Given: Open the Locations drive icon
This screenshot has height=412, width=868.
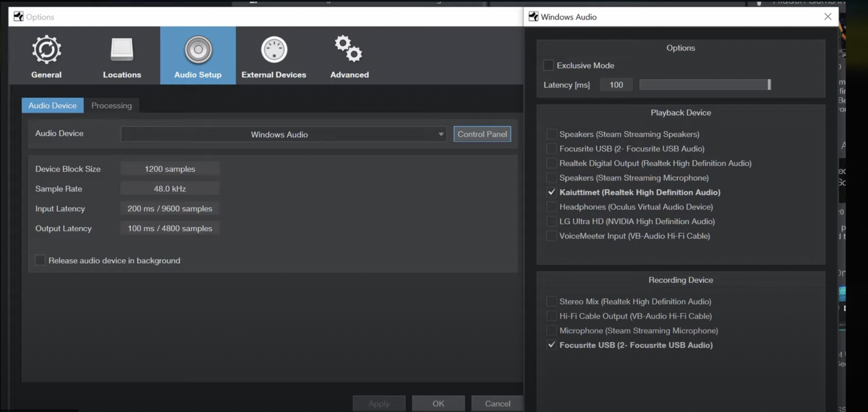Looking at the screenshot, I should [122, 50].
